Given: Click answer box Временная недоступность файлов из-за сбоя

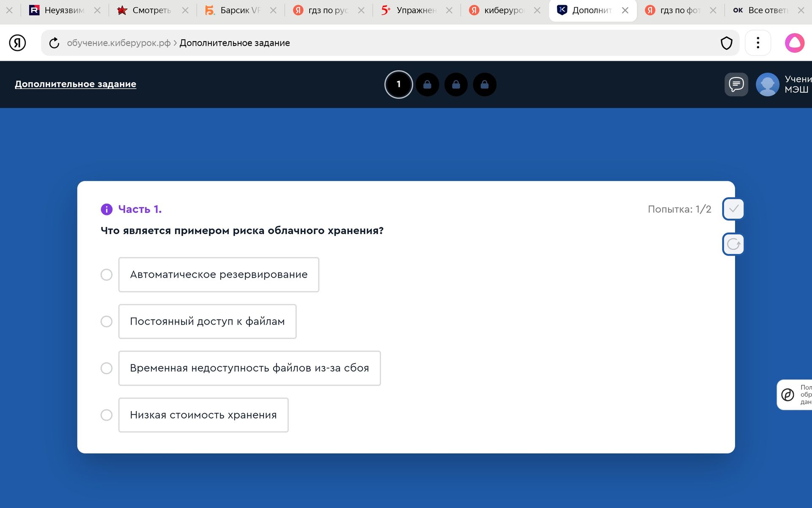Looking at the screenshot, I should (x=250, y=368).
